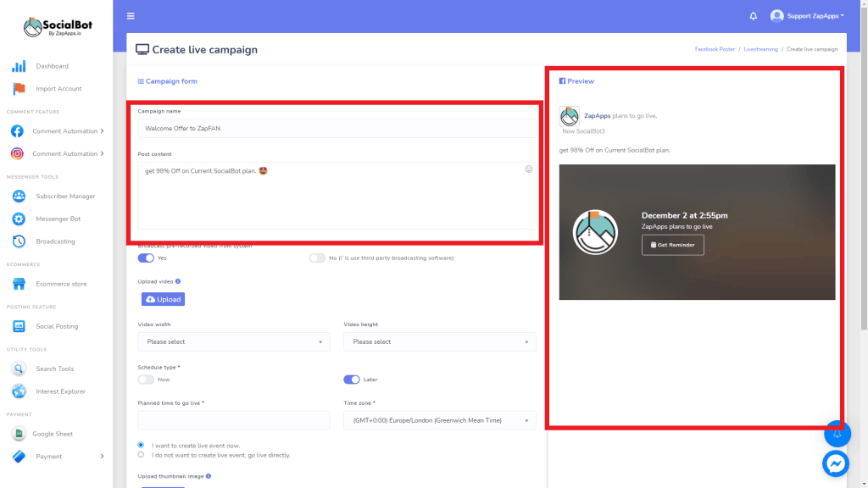Click the 'Create live campaign' breadcrumb text
Image resolution: width=868 pixels, height=488 pixels.
pos(812,49)
